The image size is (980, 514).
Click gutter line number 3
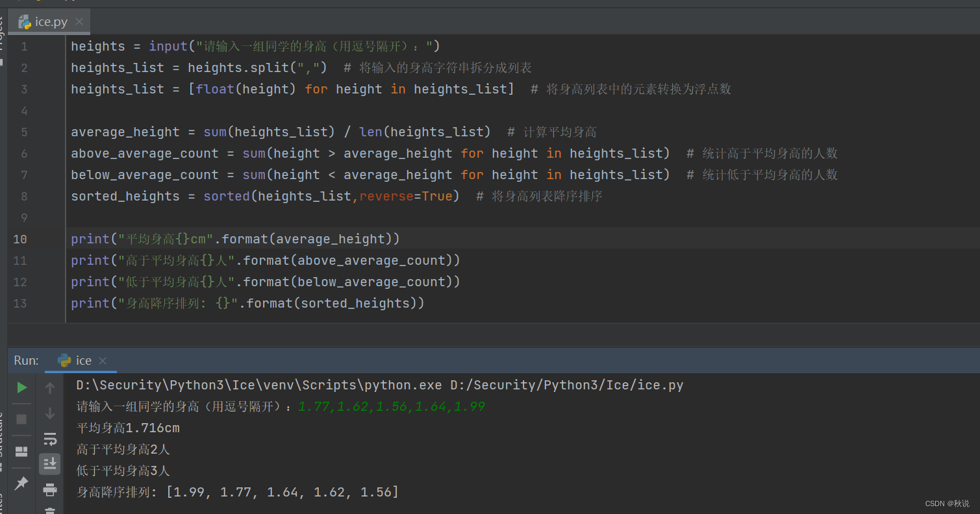(24, 89)
